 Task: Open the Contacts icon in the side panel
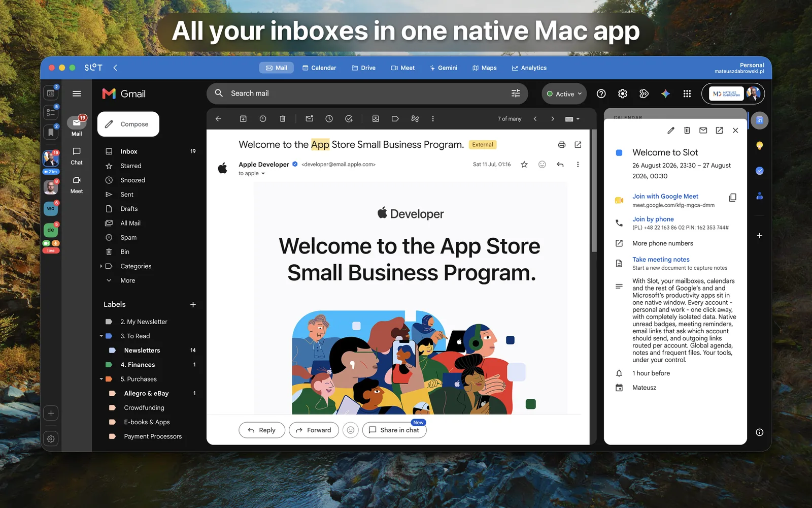(x=760, y=196)
